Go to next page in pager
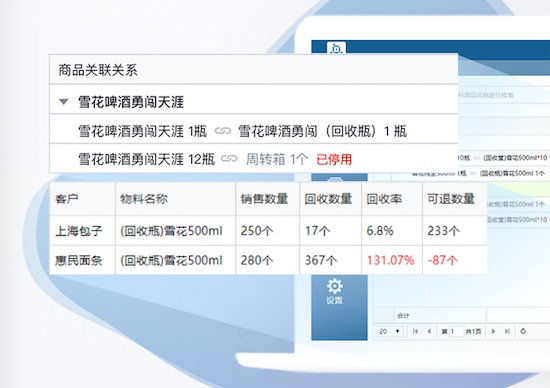 [493, 331]
